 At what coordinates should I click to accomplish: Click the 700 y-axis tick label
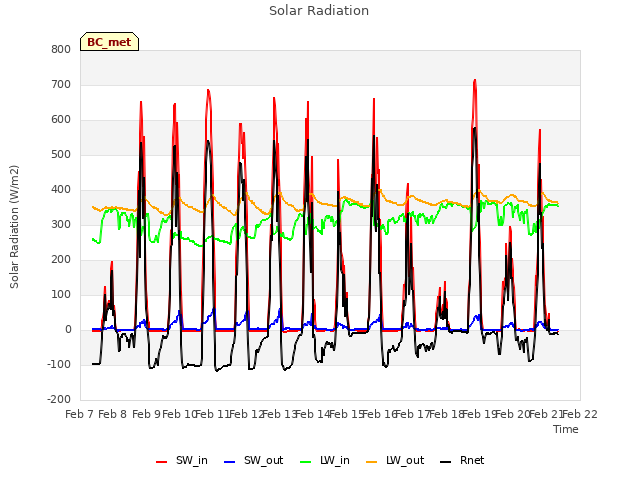pyautogui.click(x=61, y=84)
